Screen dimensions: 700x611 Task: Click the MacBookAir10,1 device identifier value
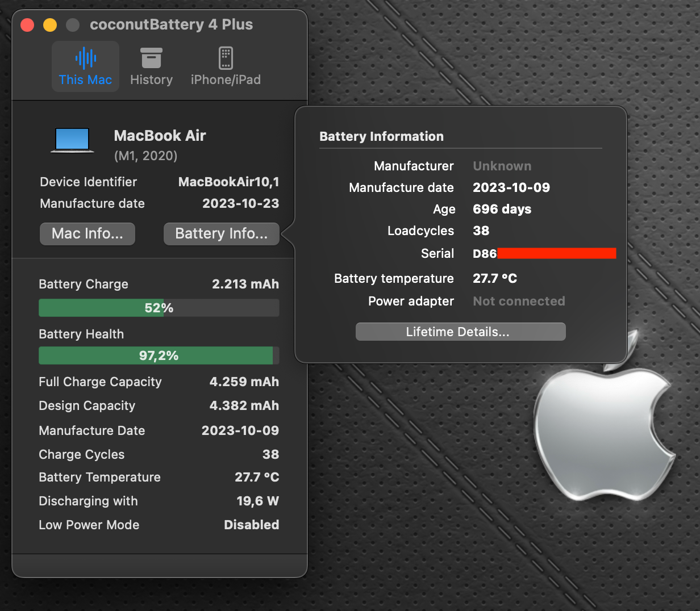(229, 182)
